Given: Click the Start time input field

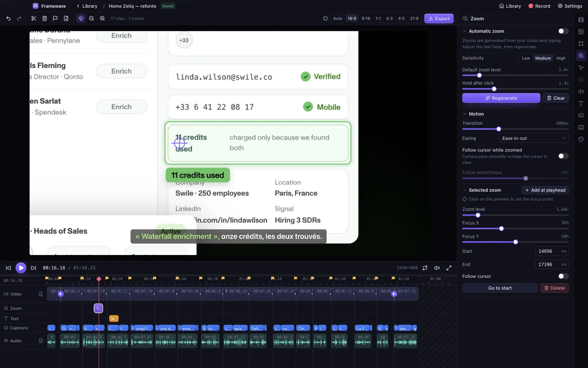Looking at the screenshot, I should coord(552,251).
